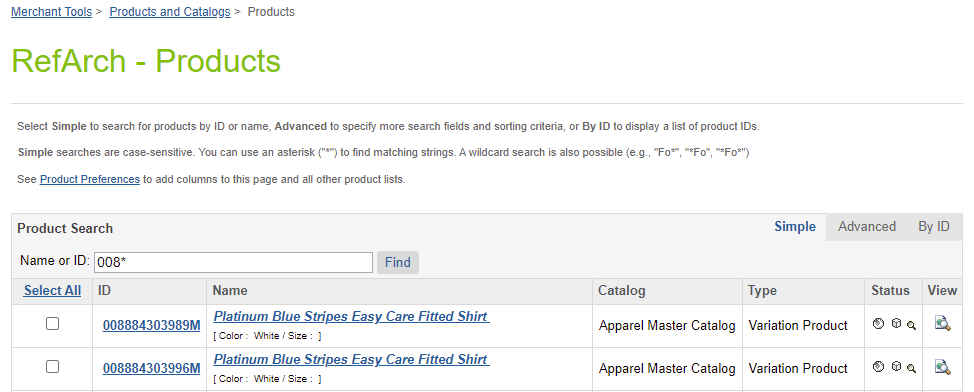Click Apparel Master Catalog in row 008884303996M
The width and height of the screenshot is (974, 392).
[x=667, y=368]
